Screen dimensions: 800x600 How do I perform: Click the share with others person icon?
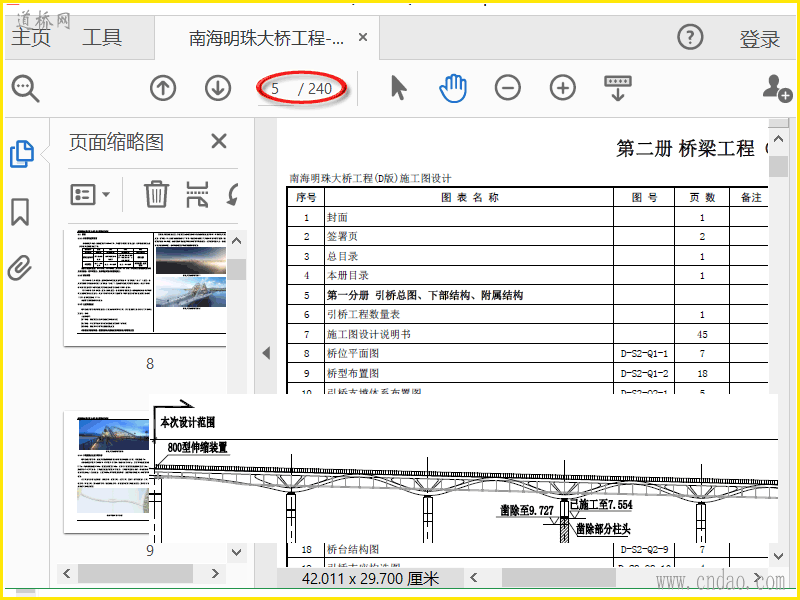click(777, 89)
